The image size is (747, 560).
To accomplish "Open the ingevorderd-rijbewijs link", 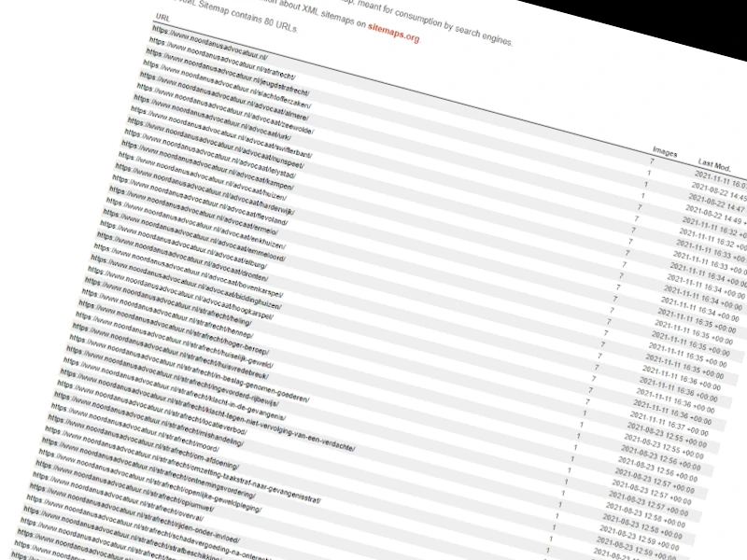I will (172, 376).
